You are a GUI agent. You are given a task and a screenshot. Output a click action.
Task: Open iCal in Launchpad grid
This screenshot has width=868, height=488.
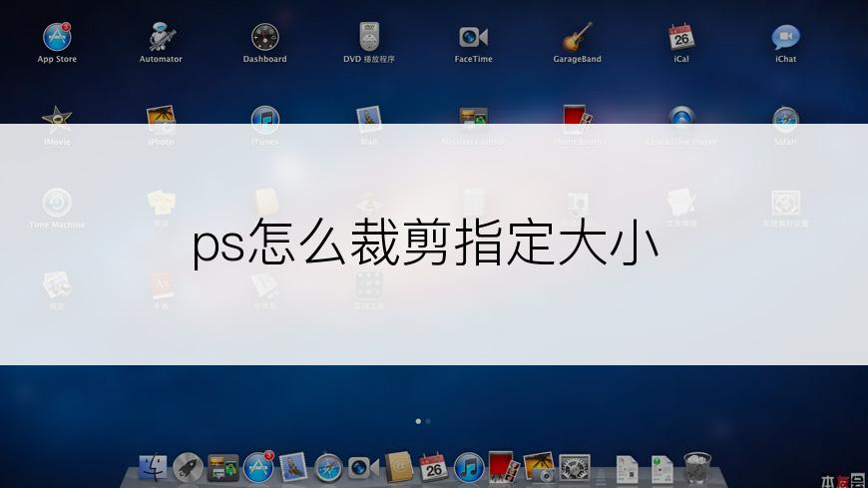[680, 37]
